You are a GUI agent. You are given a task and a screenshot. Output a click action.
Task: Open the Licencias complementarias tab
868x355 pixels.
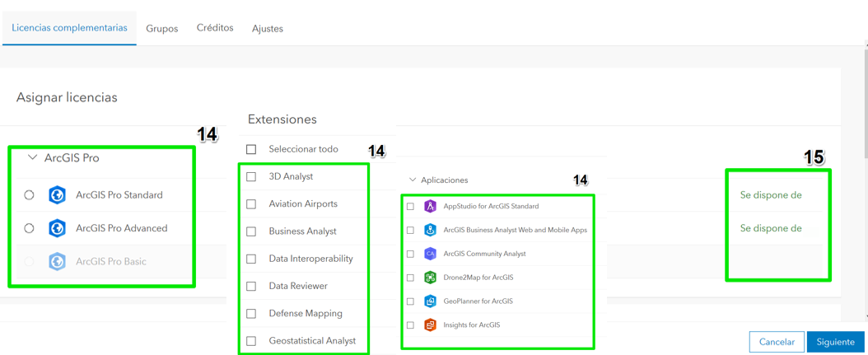coord(70,28)
